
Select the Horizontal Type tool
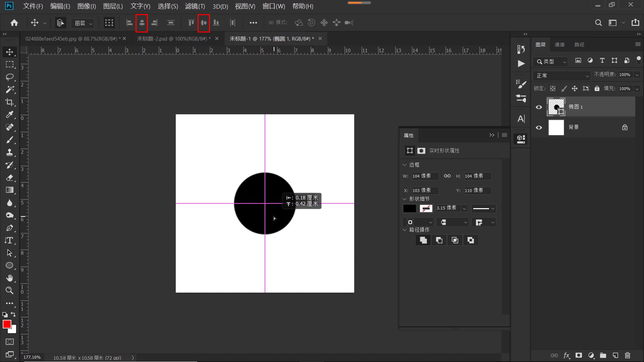pyautogui.click(x=9, y=240)
